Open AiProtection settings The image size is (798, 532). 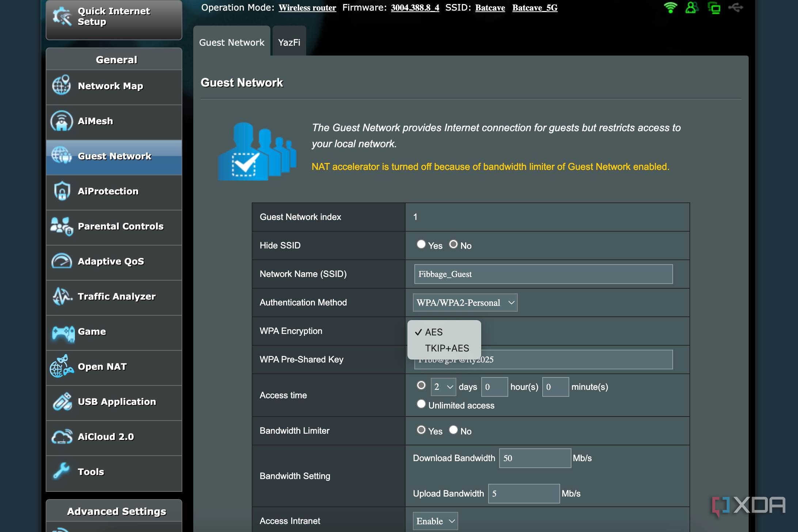click(107, 191)
